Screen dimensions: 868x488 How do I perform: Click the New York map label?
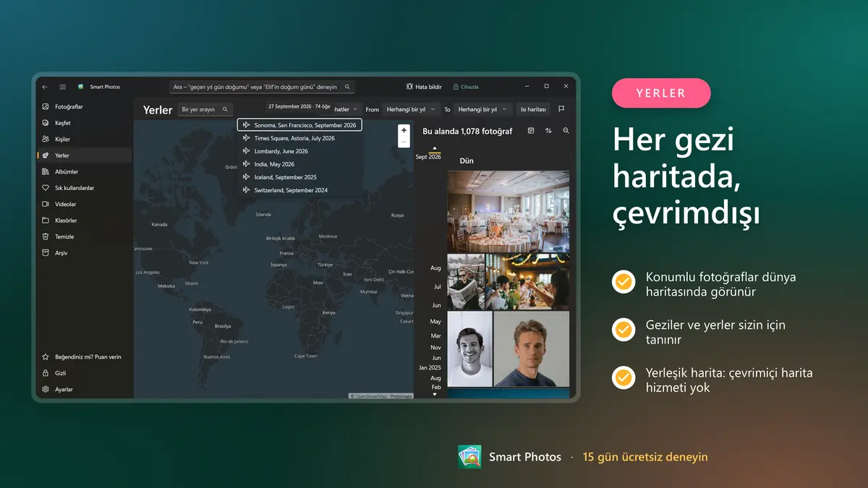coord(199,262)
